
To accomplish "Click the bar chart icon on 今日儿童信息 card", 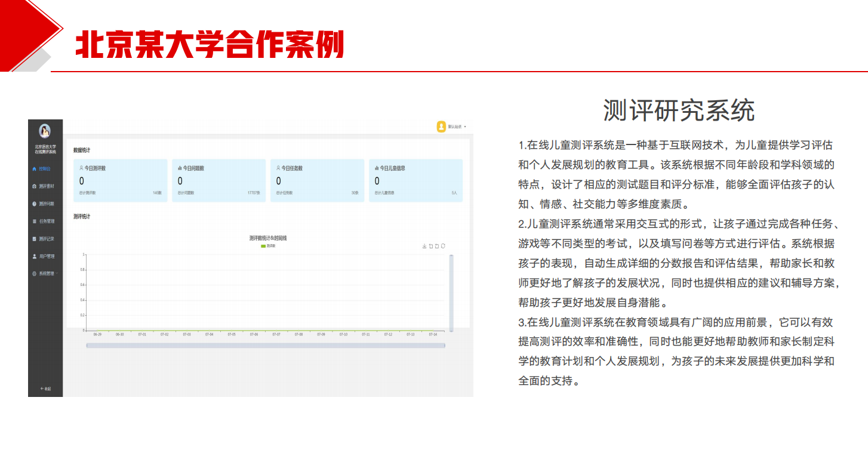I will click(377, 168).
